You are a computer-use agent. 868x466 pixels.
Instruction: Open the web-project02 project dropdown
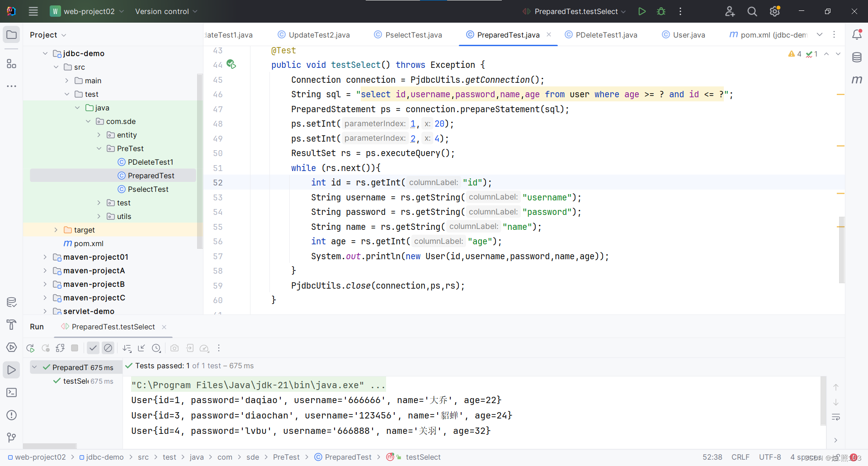click(x=87, y=11)
